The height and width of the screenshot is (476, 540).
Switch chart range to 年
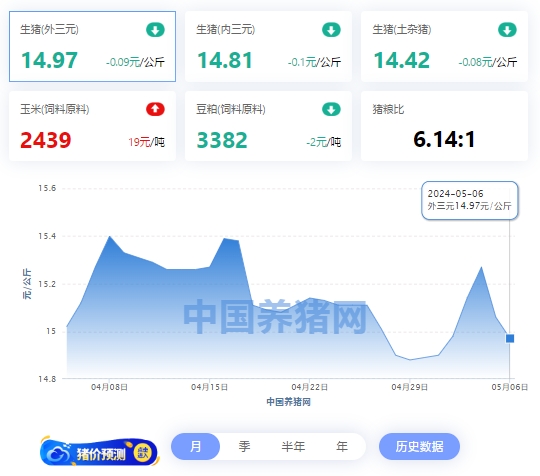coord(342,446)
